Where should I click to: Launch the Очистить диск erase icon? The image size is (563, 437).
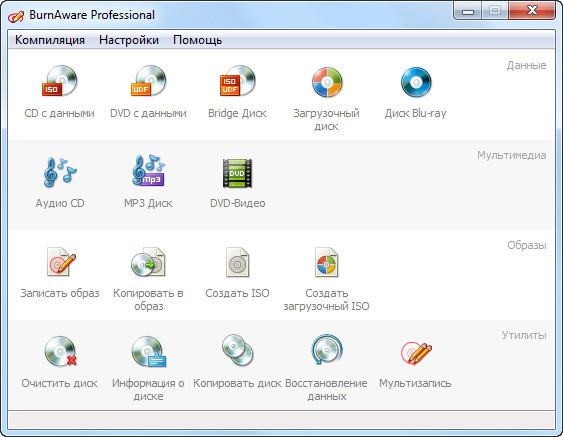(61, 351)
